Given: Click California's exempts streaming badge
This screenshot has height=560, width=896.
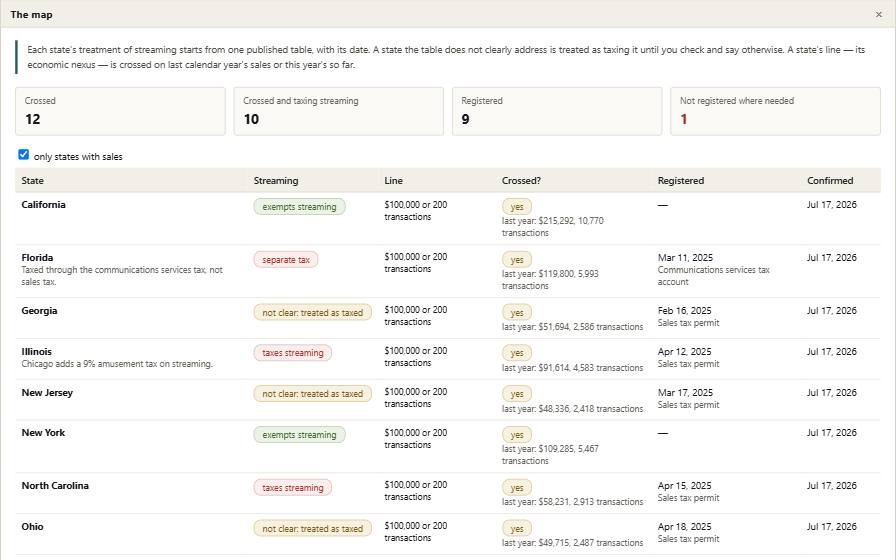Looking at the screenshot, I should (x=299, y=206).
